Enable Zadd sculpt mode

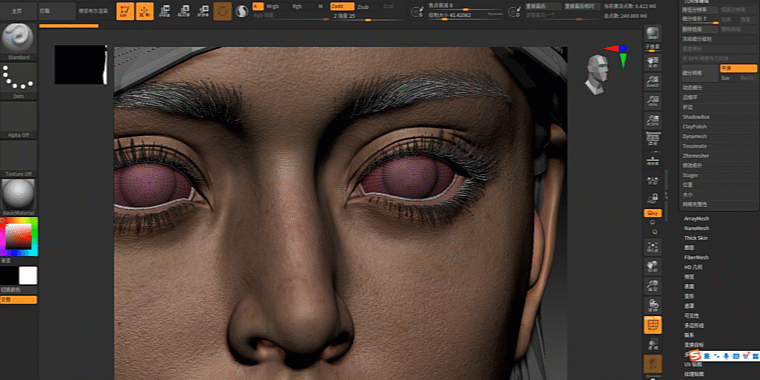pyautogui.click(x=342, y=6)
